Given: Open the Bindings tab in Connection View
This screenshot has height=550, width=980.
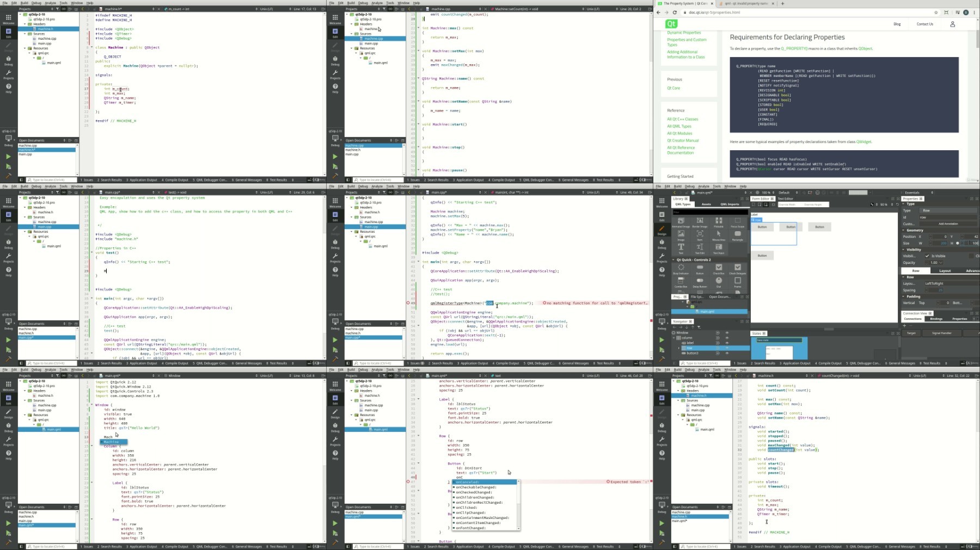Looking at the screenshot, I should point(936,319).
